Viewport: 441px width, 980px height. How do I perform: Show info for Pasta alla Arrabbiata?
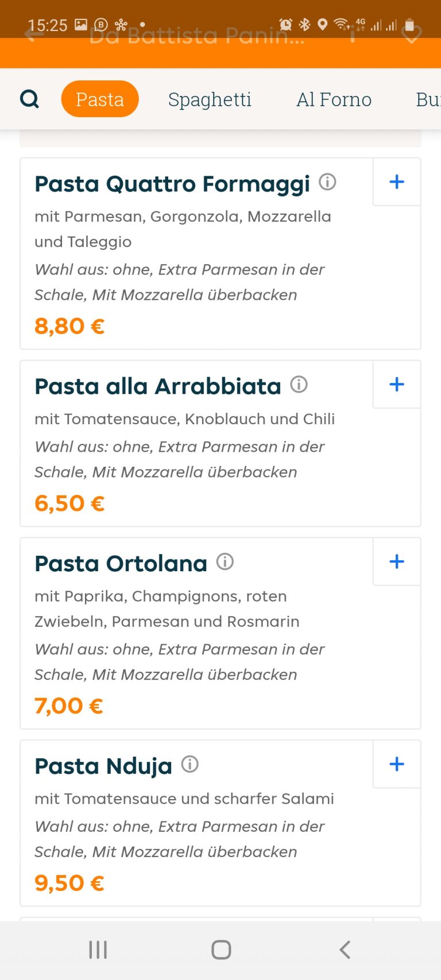pos(299,384)
